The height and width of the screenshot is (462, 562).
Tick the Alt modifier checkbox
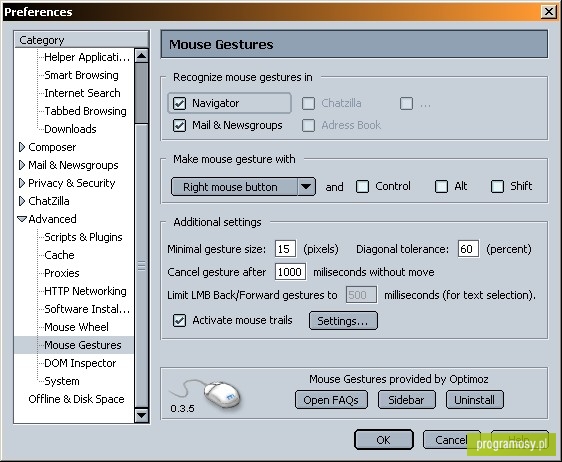(x=441, y=186)
